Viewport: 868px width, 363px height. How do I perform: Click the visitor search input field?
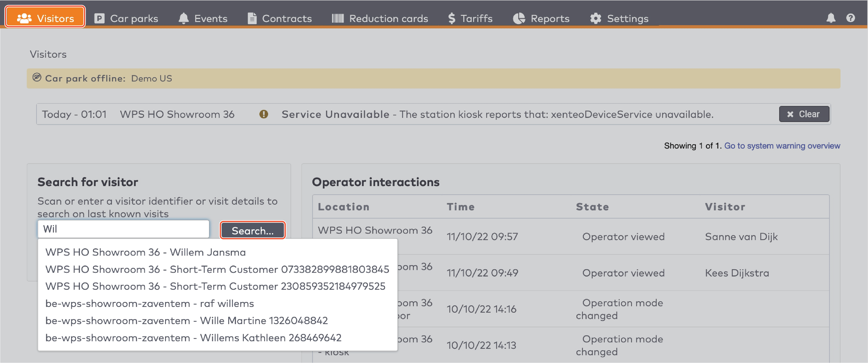pos(123,229)
